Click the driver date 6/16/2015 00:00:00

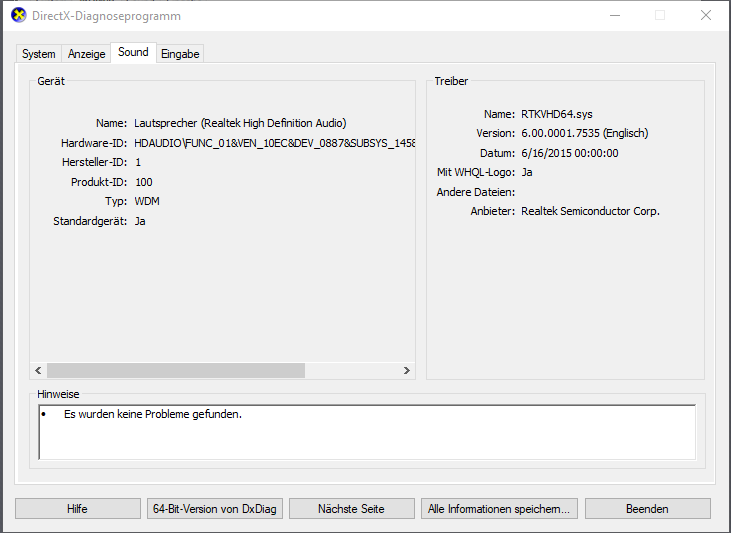570,153
